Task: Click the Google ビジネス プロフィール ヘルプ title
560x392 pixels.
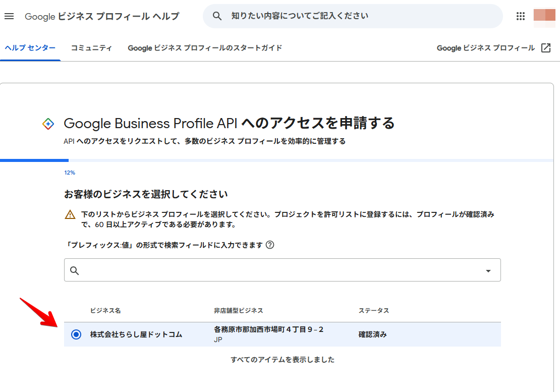Action: click(102, 17)
